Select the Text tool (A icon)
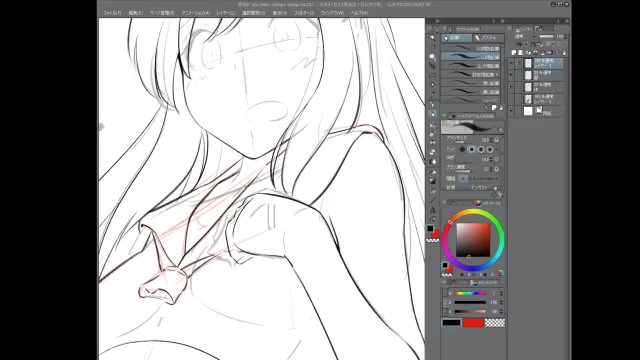 433,210
